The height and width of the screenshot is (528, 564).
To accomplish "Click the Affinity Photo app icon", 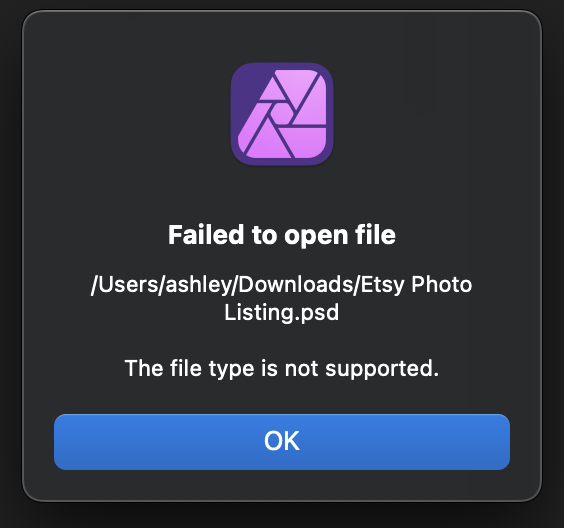I will [x=282, y=114].
